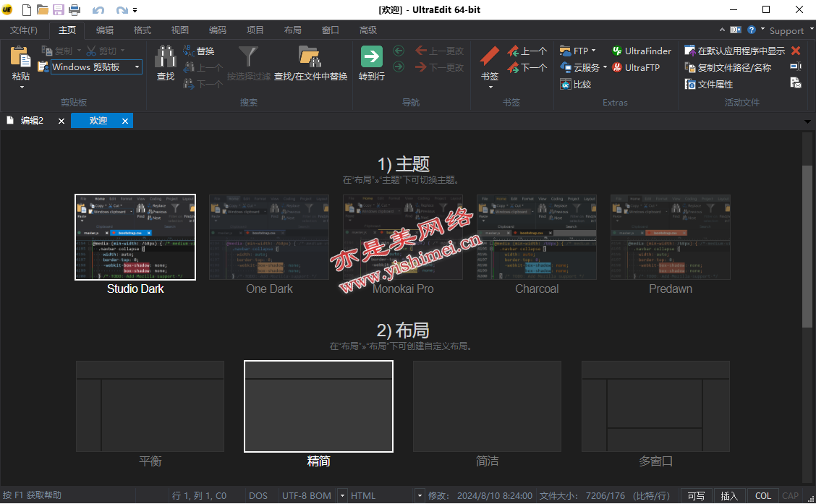Toggle the CAP indicator in status bar
Viewport: 816px width, 504px height.
click(790, 495)
